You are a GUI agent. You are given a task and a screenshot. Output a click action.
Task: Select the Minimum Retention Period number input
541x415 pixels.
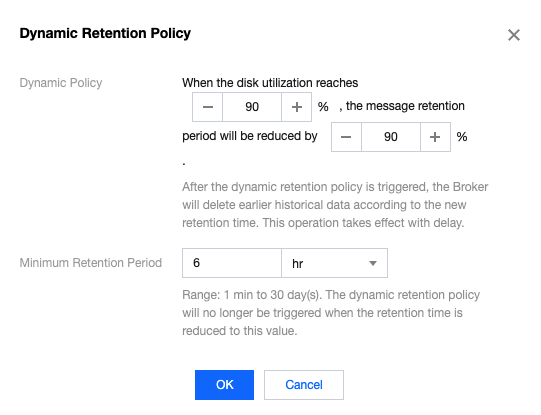[232, 263]
